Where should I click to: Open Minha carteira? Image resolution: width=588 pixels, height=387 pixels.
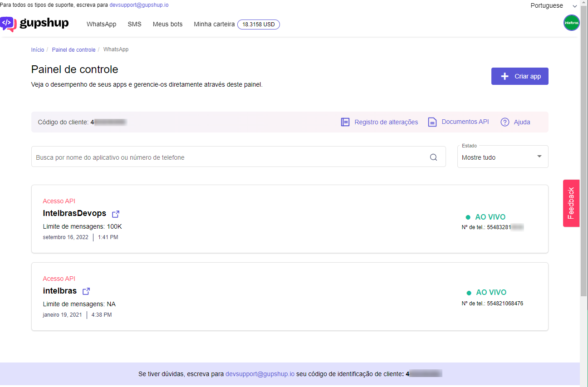[214, 24]
